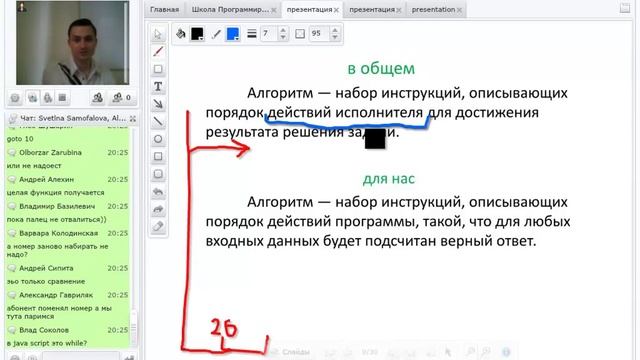Click chat name Александр Гавриляк
The image size is (640, 360).
click(x=56, y=295)
